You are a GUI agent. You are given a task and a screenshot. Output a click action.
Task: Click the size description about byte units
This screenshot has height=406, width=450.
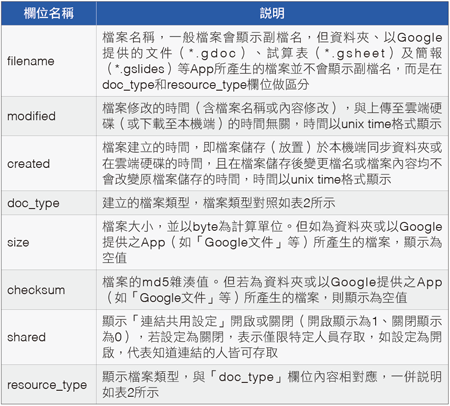point(272,242)
